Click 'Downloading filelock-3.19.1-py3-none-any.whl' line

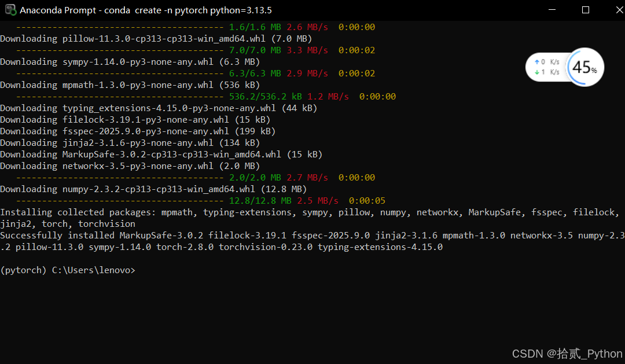[135, 120]
